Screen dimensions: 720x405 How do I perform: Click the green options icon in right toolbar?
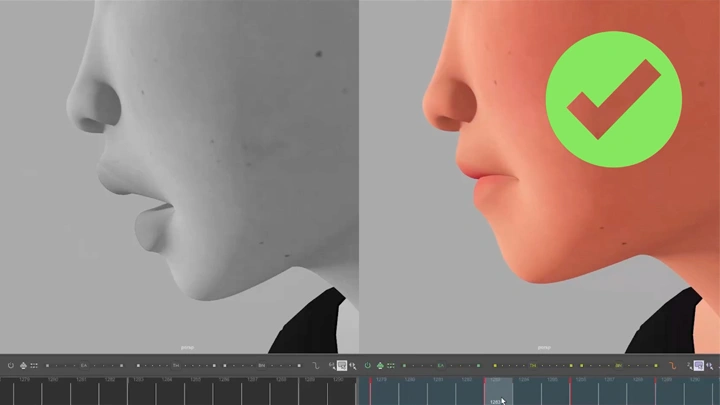click(392, 366)
